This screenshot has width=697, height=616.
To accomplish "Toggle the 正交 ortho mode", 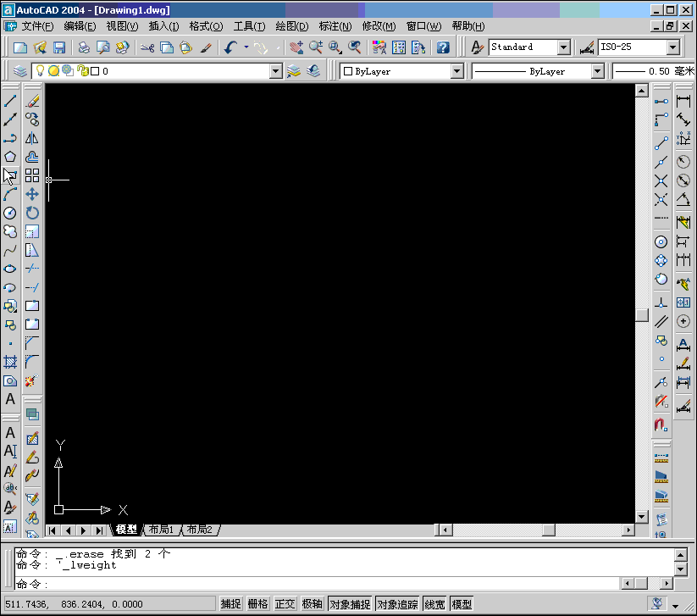I will tap(285, 604).
